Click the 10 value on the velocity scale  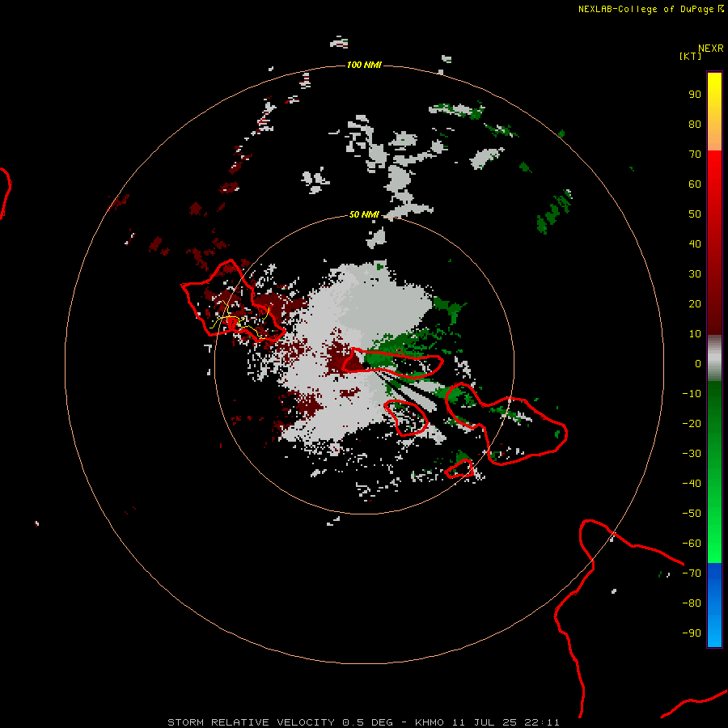(695, 334)
